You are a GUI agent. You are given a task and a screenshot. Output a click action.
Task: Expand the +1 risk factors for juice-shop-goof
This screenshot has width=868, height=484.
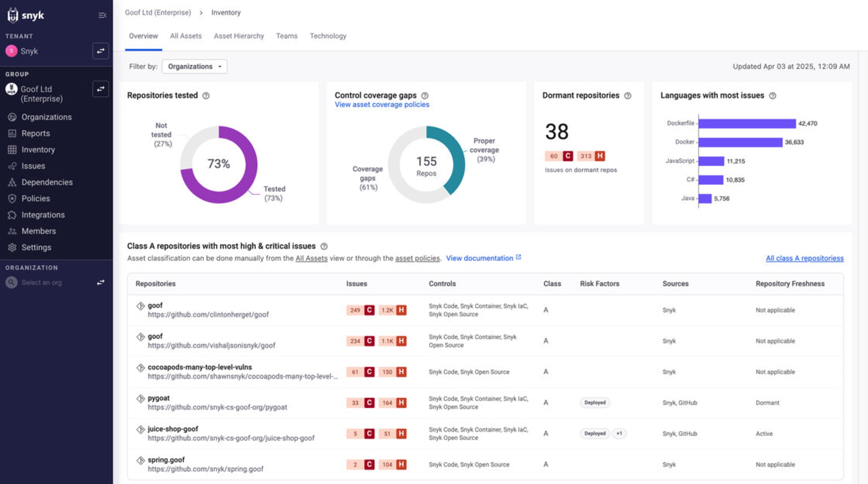click(619, 433)
